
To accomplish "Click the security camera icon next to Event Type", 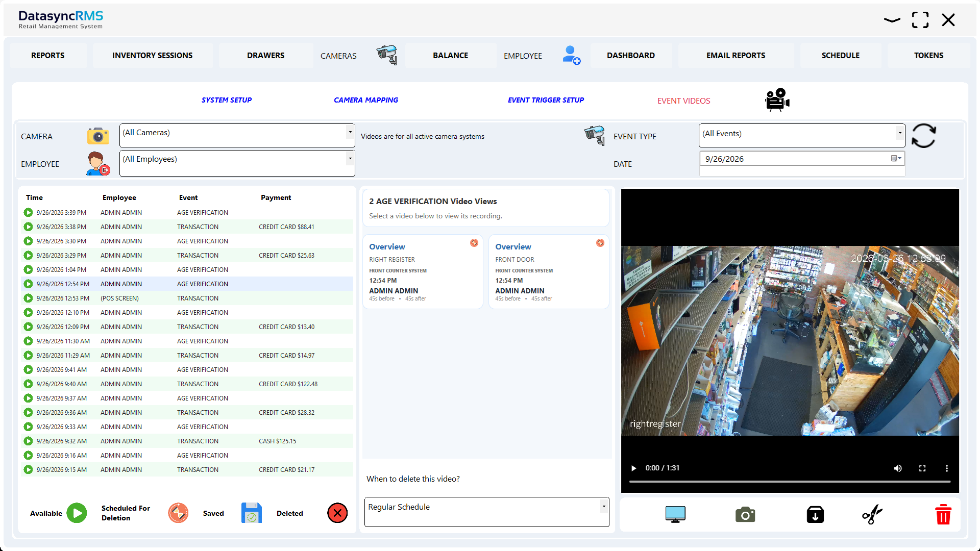I will 595,135.
